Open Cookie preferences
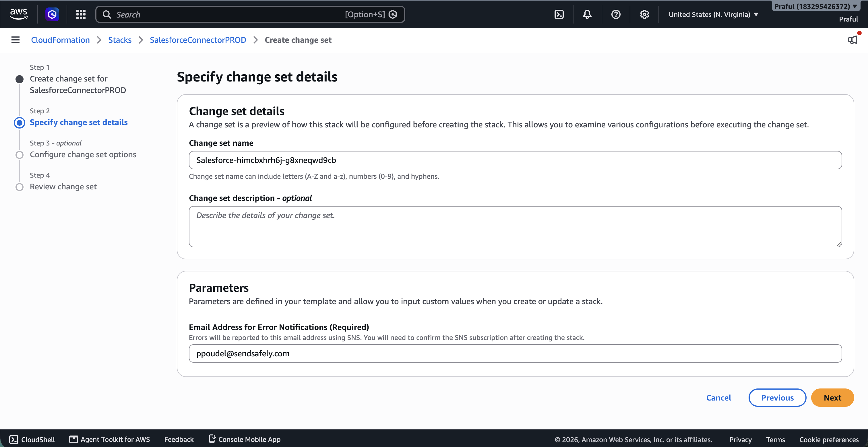 (x=829, y=439)
